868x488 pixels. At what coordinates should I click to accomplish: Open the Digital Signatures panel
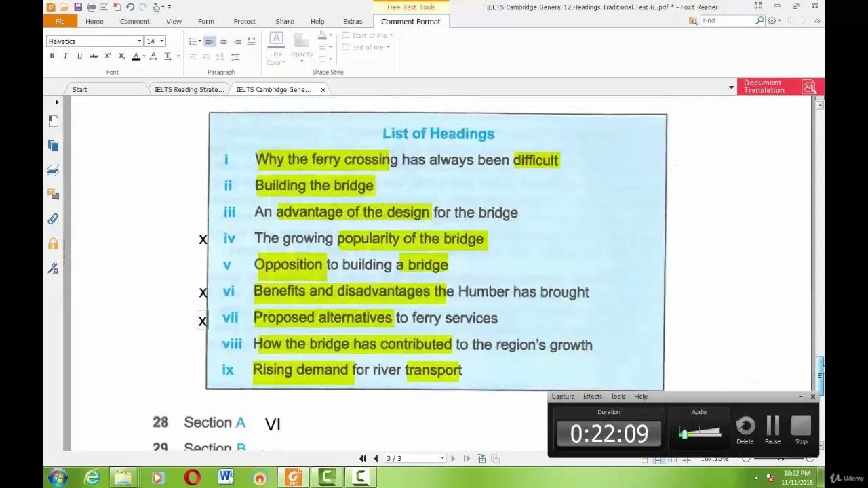(x=53, y=268)
